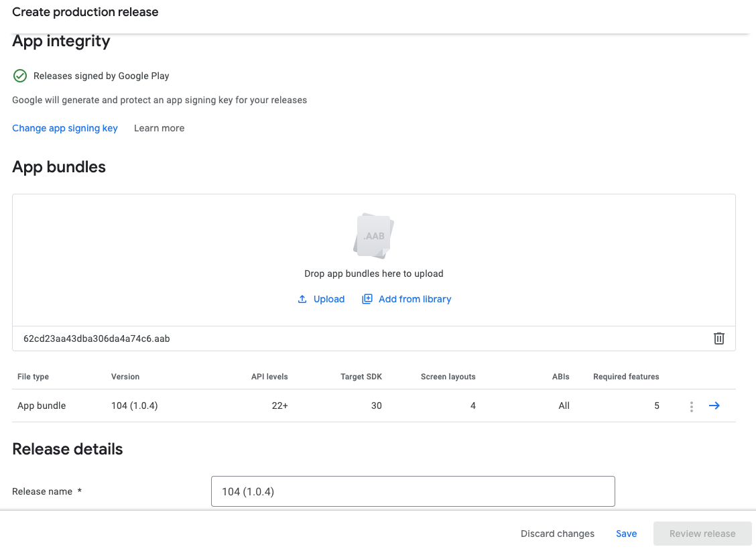Image resolution: width=756 pixels, height=553 pixels.
Task: Click the API levels column header
Action: click(x=269, y=377)
